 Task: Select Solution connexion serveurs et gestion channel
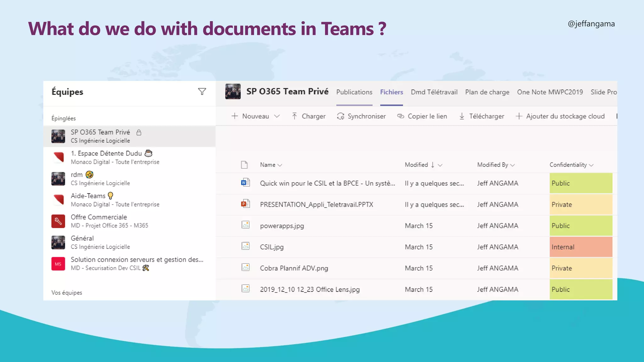pos(130,263)
